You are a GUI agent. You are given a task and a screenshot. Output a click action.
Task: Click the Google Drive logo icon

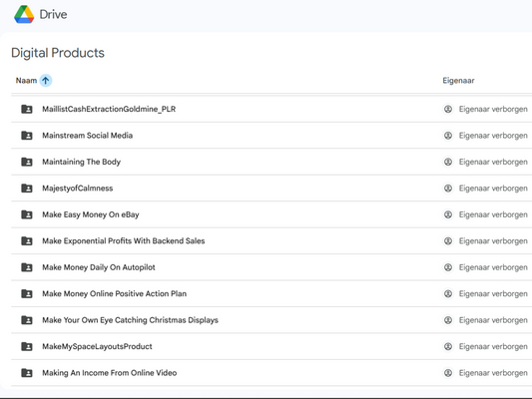[x=24, y=14]
